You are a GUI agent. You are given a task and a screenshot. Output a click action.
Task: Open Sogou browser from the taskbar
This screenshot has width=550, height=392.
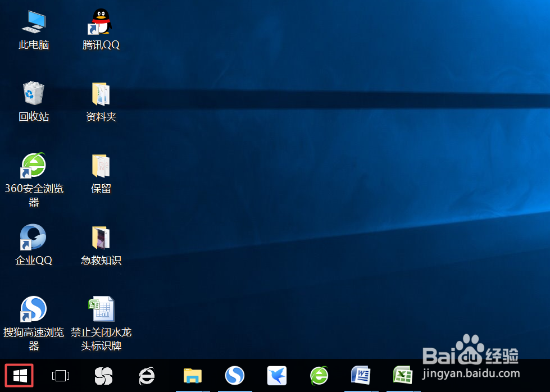coord(235,376)
